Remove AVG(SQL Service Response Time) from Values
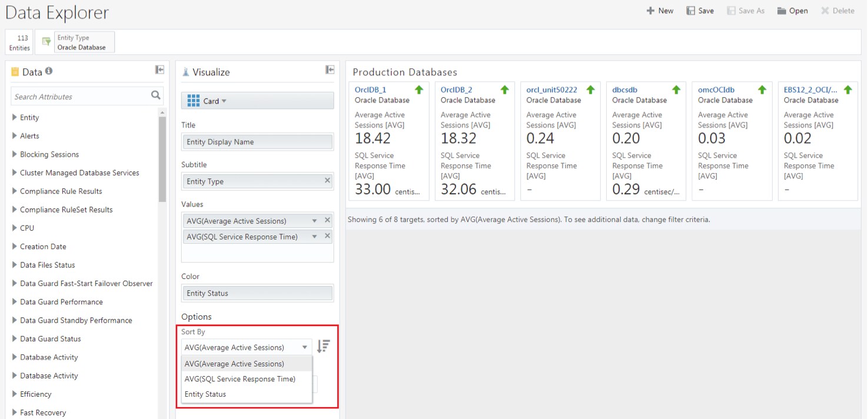This screenshot has height=419, width=868. pyautogui.click(x=328, y=236)
